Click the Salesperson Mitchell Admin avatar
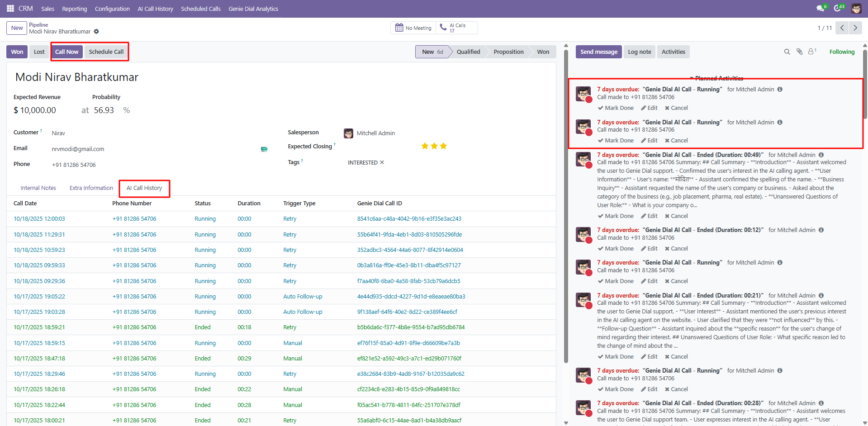This screenshot has height=426, width=868. [x=348, y=133]
